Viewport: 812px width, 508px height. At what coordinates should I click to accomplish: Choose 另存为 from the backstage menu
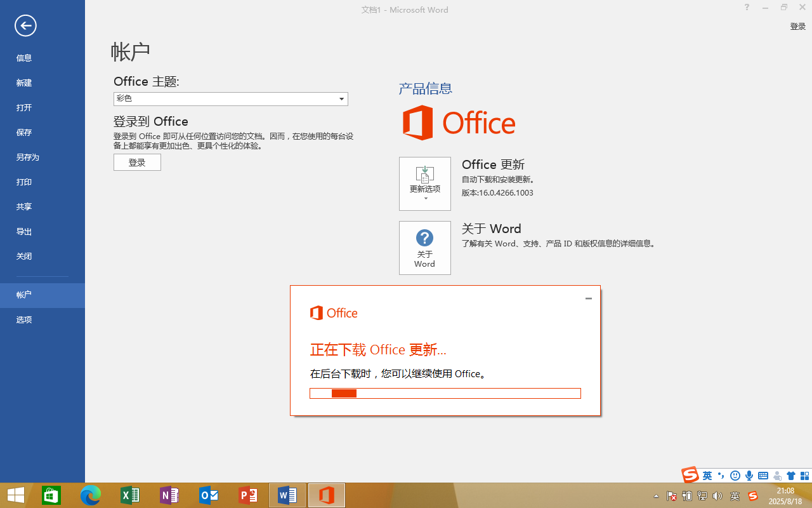[28, 157]
